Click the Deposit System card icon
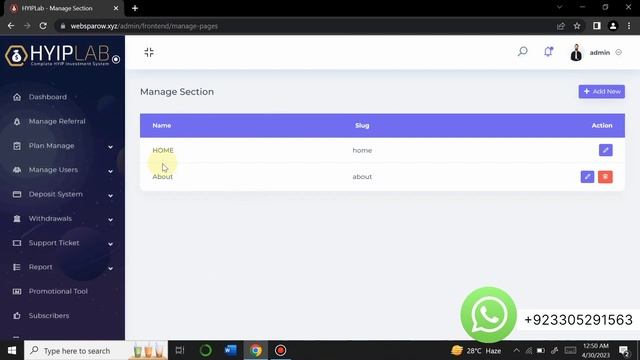The image size is (640, 360). [17, 194]
